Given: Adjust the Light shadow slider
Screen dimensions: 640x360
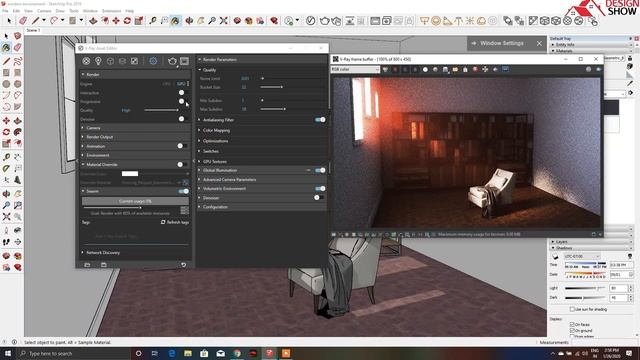Looking at the screenshot, I should click(x=584, y=288).
